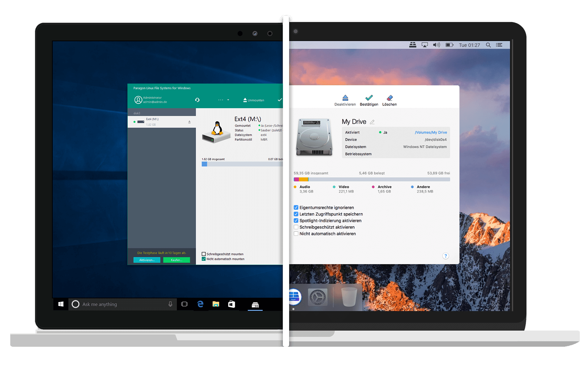Open Spotlight search magnifier icon

[488, 45]
